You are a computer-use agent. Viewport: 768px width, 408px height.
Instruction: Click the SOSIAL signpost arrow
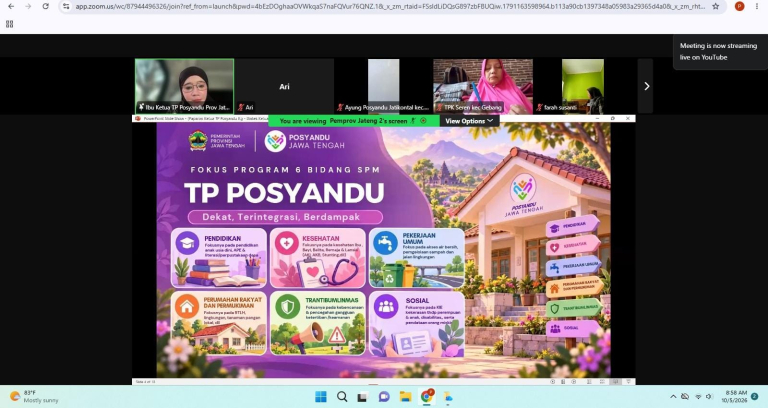(x=573, y=329)
